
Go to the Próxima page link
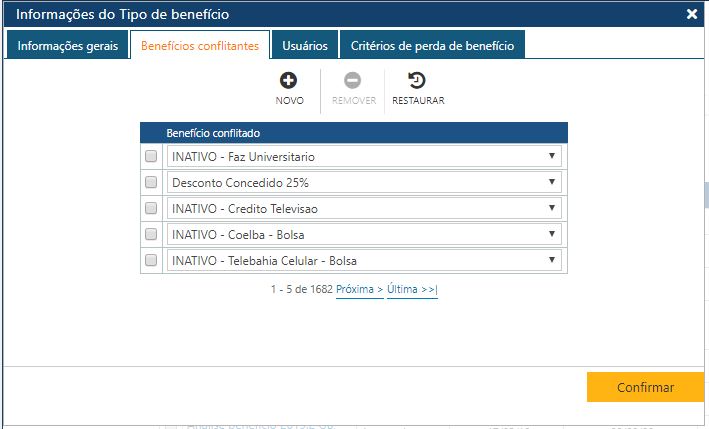tap(359, 289)
